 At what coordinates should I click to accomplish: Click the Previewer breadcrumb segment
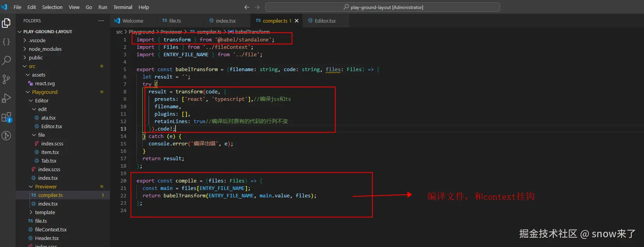coord(171,32)
